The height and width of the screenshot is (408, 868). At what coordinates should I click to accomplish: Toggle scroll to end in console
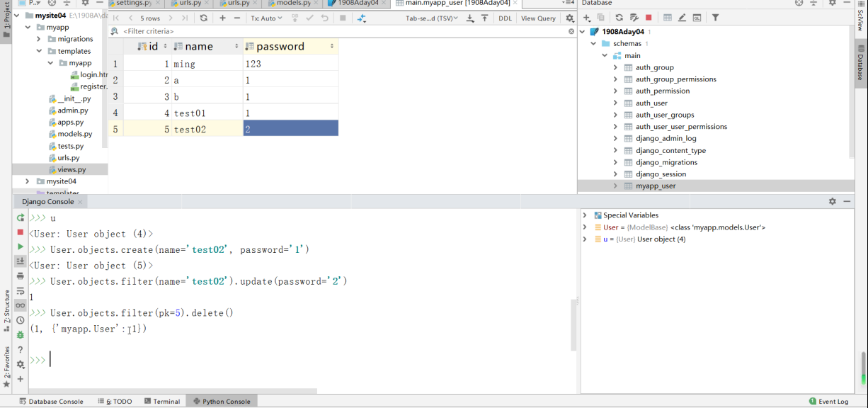[x=21, y=261]
